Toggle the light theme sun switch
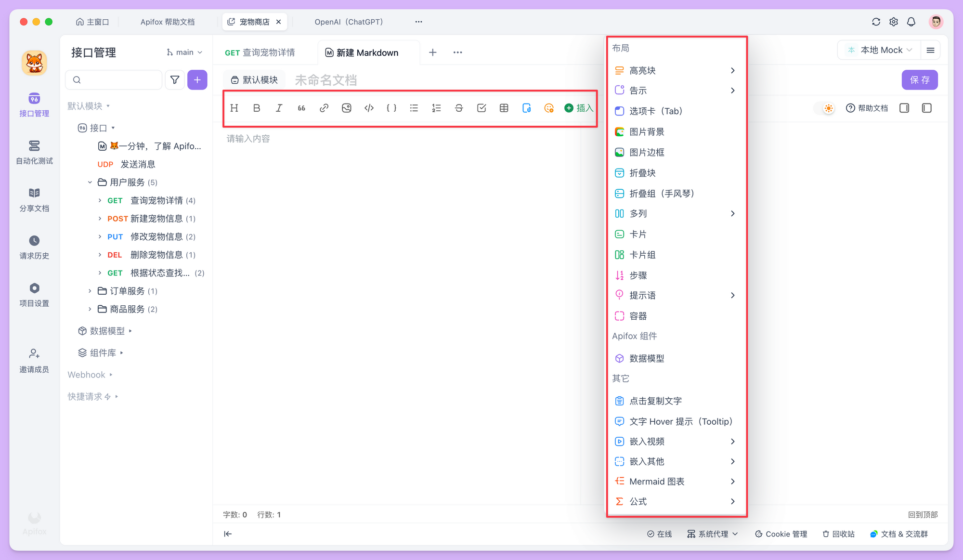This screenshot has width=963, height=560. pyautogui.click(x=828, y=108)
